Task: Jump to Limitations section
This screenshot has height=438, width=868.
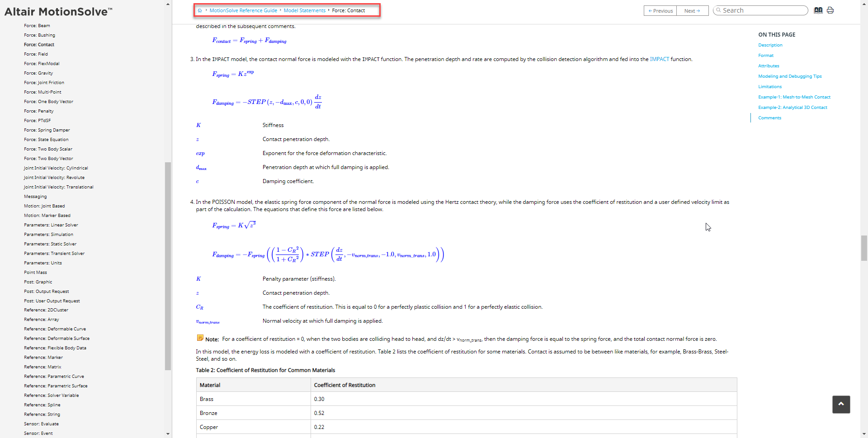Action: coord(770,87)
